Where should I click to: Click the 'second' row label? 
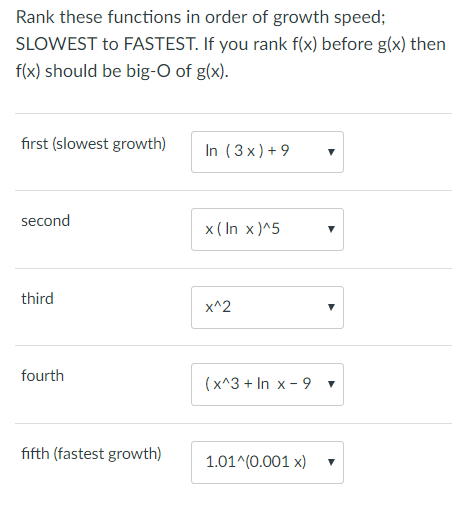point(46,221)
